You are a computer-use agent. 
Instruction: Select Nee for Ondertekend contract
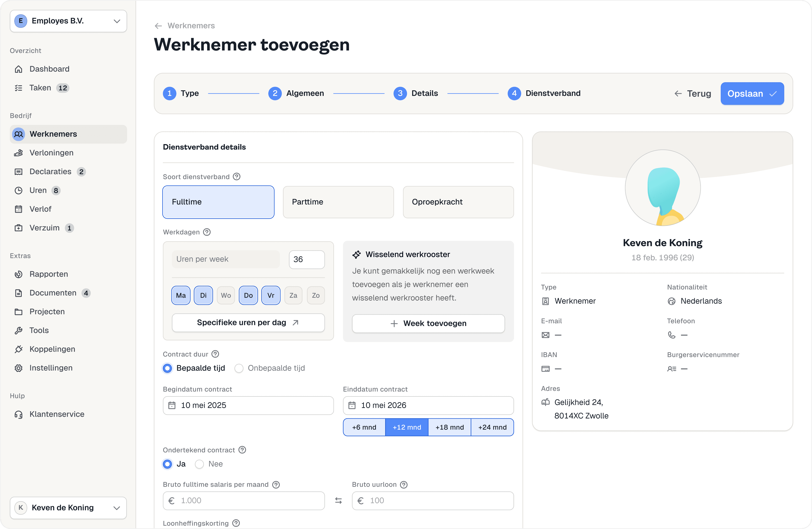pos(200,464)
